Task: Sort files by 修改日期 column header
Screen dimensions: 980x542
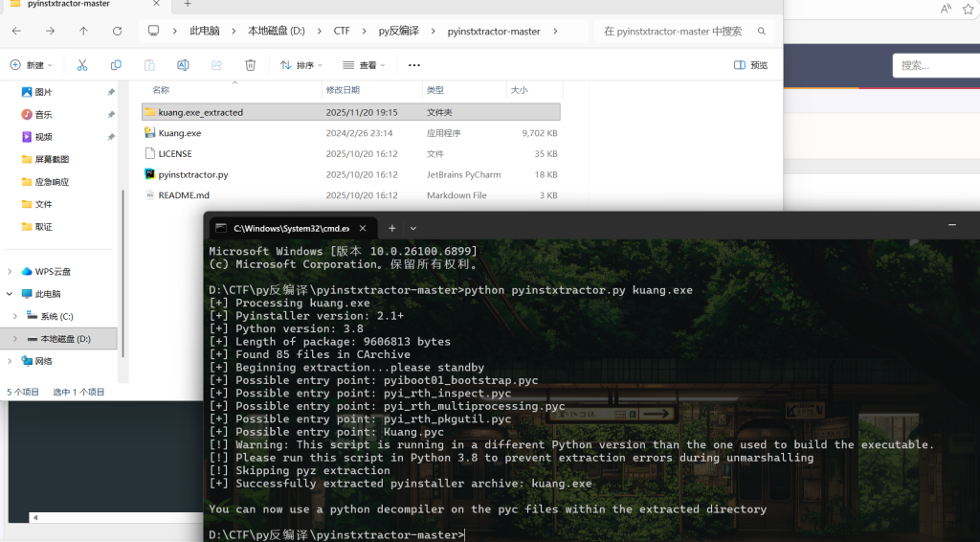Action: pos(341,90)
